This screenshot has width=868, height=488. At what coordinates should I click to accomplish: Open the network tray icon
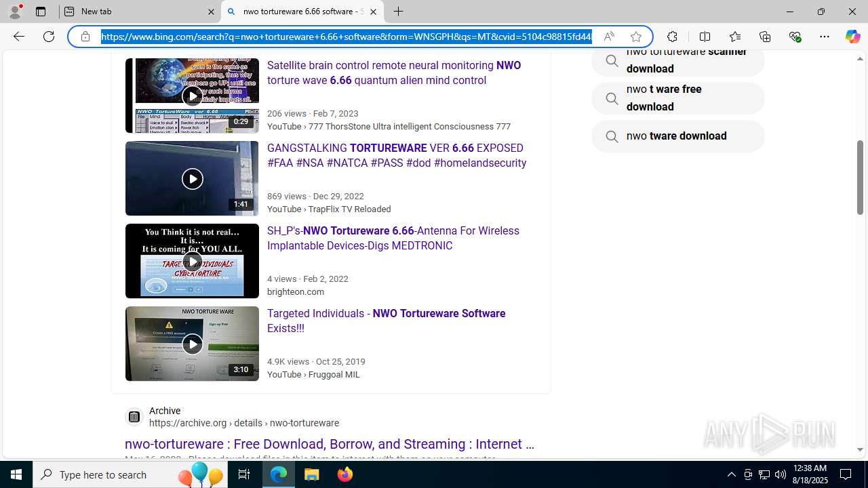764,474
